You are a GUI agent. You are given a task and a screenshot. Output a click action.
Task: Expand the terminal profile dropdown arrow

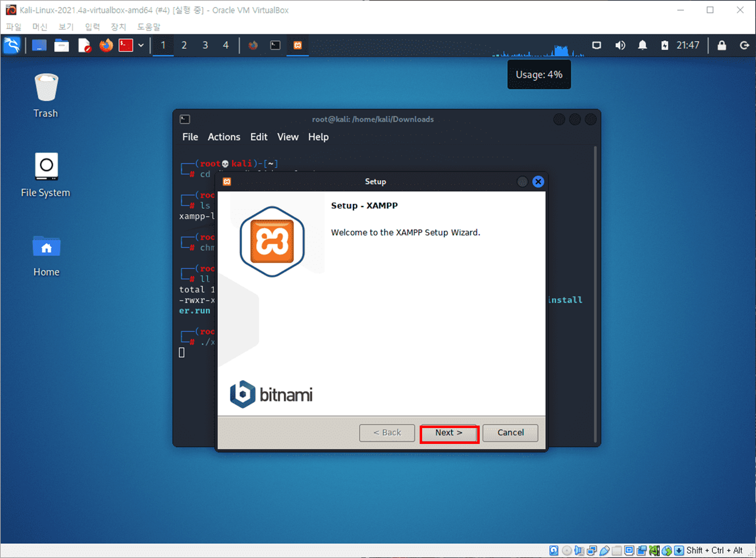141,45
